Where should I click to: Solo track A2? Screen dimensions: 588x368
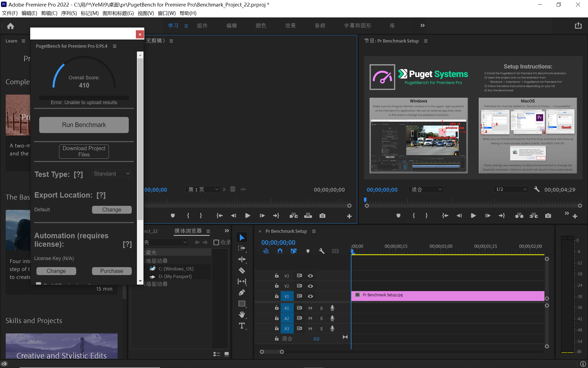321,318
